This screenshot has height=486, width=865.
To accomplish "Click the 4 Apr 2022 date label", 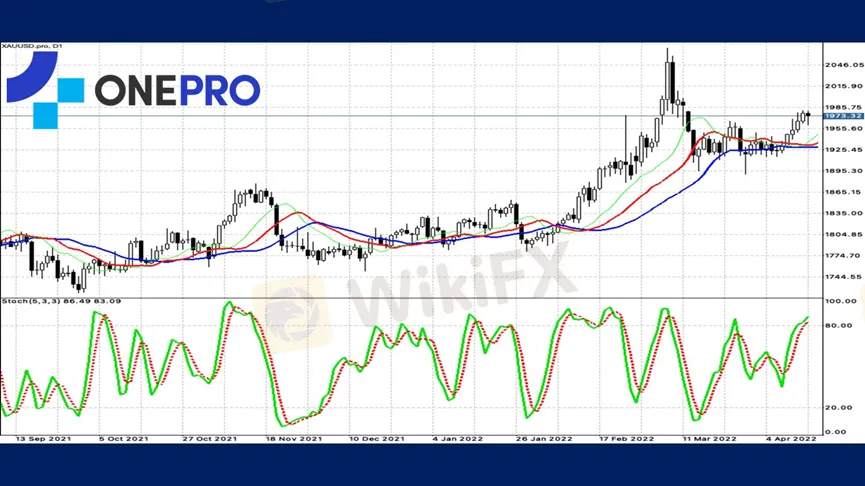I will 787,438.
